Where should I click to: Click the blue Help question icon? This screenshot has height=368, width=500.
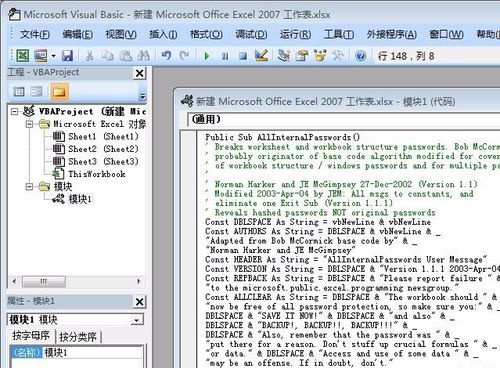click(361, 56)
